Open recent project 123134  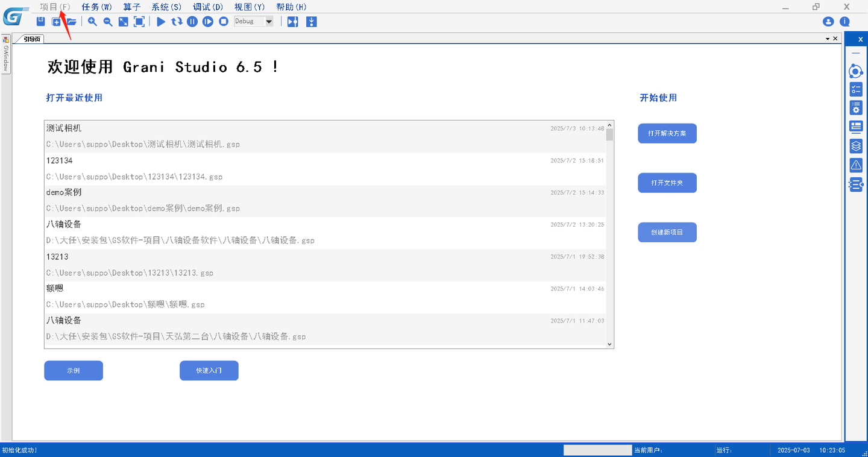(325, 169)
